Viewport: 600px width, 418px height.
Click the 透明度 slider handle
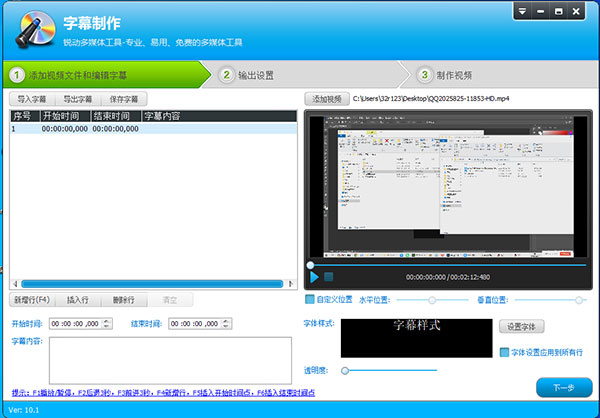pos(345,370)
